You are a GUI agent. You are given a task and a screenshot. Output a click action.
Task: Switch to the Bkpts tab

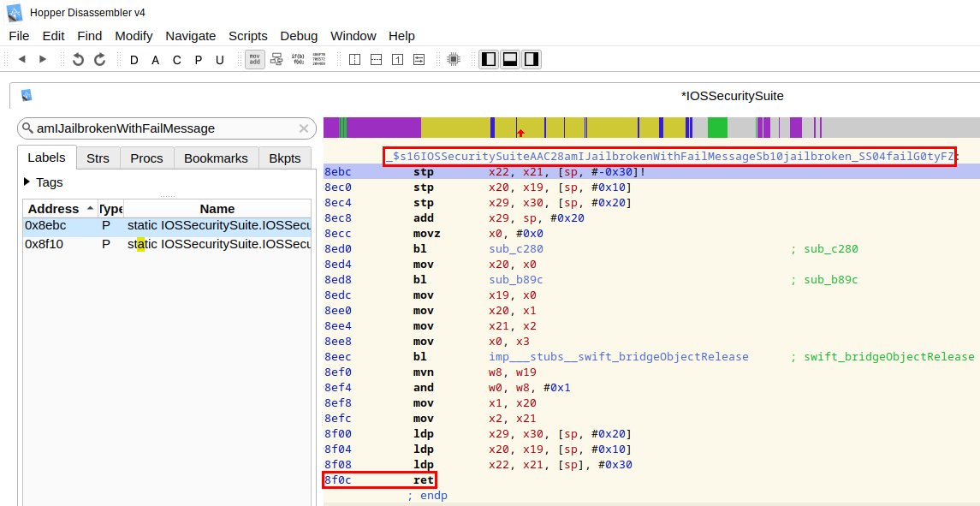285,158
